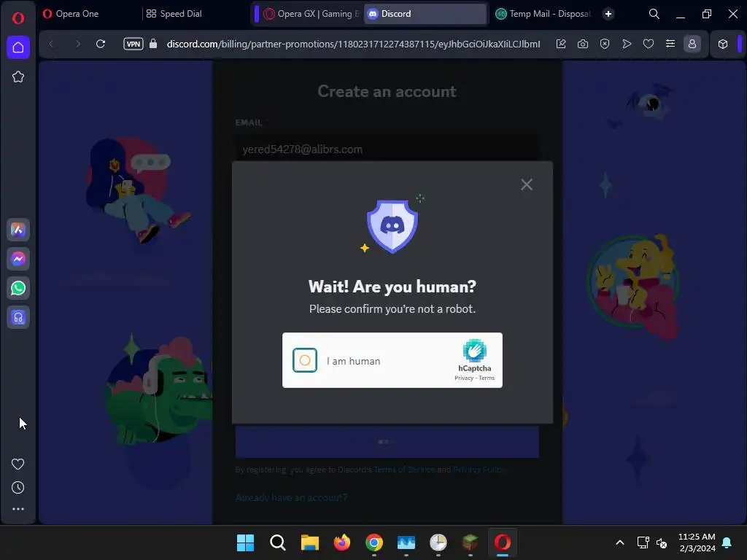This screenshot has height=560, width=747.
Task: Open the Home icon in Opera sidebar
Action: (18, 47)
